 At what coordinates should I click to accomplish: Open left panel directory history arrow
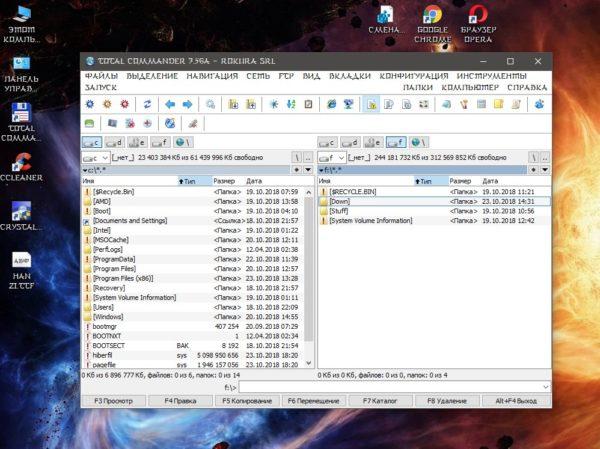click(x=308, y=170)
